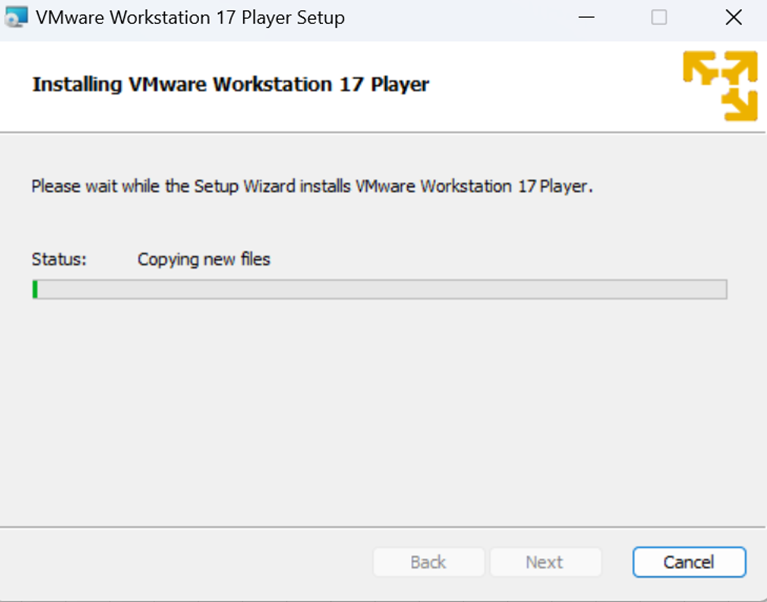Click the installation progress bar
The width and height of the screenshot is (767, 602).
pos(380,289)
